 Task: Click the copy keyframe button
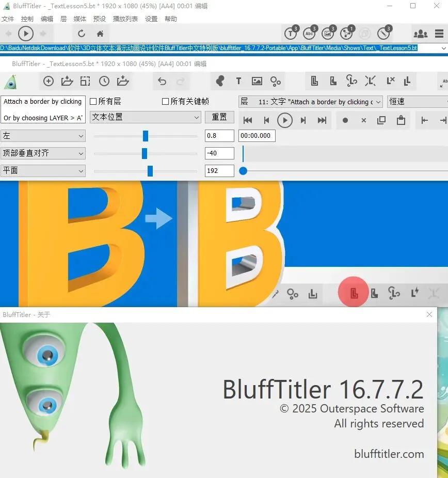click(x=381, y=120)
